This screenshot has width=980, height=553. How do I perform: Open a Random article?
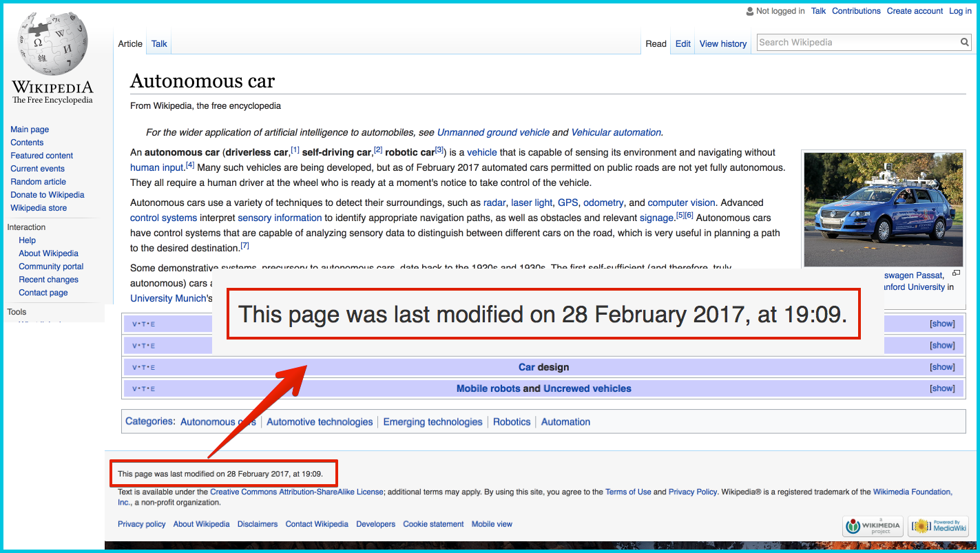(38, 182)
